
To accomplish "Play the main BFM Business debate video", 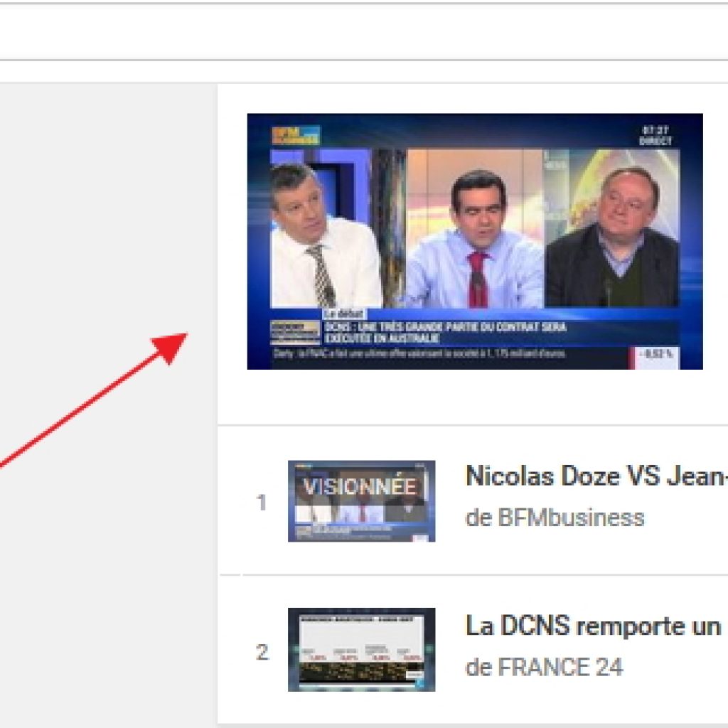I will pyautogui.click(x=474, y=242).
